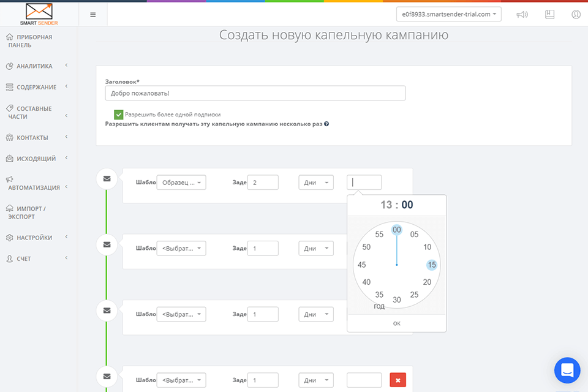Expand Аналитика chevron arrow
Viewport: 588px width, 392px height.
click(66, 66)
